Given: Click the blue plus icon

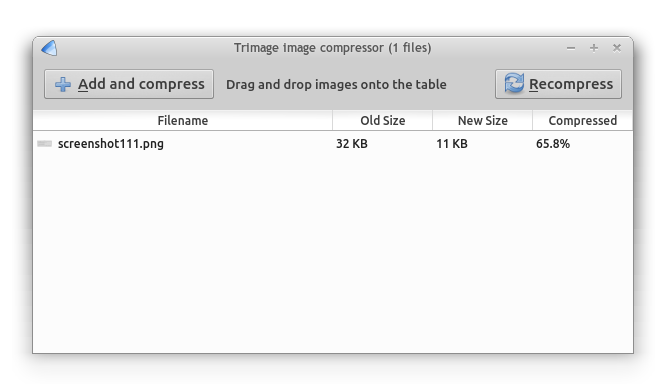Looking at the screenshot, I should click(63, 84).
